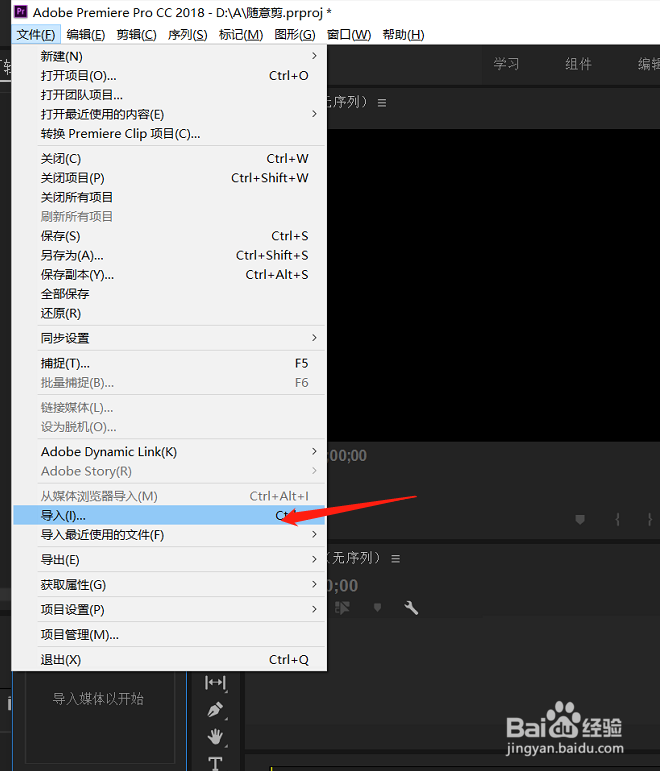Open the 序列(S) menu
The height and width of the screenshot is (771, 660).
187,35
